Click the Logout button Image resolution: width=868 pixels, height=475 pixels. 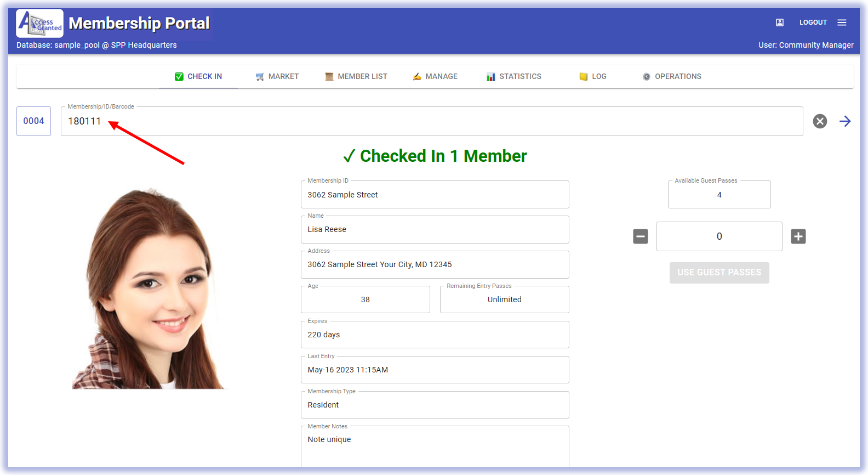click(813, 22)
